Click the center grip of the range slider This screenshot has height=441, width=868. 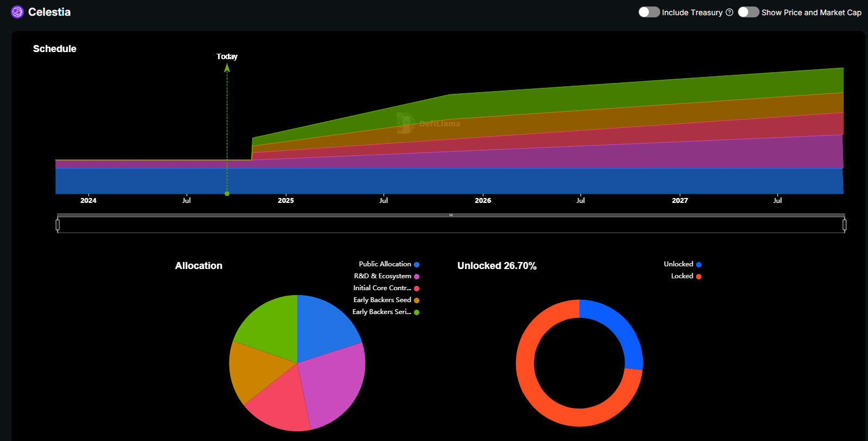click(451, 215)
